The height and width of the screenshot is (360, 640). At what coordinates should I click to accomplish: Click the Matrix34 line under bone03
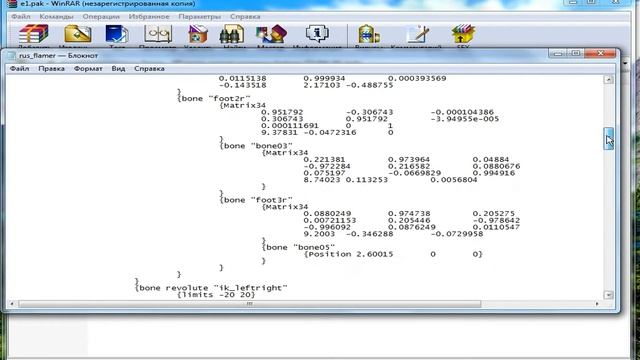pyautogui.click(x=285, y=153)
